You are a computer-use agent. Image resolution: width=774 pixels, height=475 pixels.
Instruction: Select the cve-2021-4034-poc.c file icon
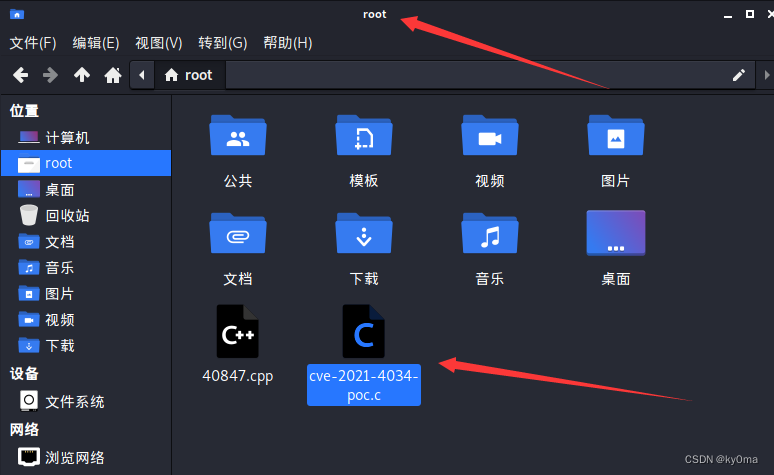[364, 331]
